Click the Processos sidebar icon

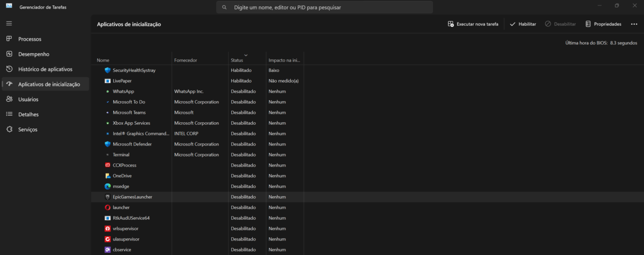[9, 39]
